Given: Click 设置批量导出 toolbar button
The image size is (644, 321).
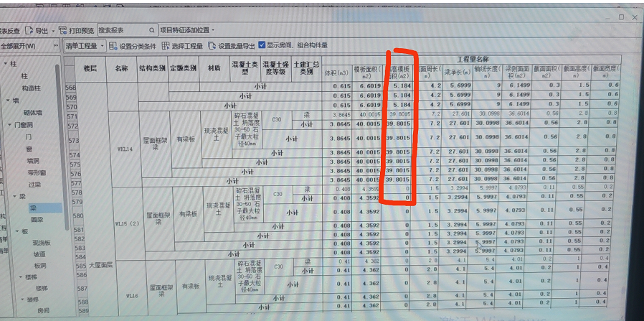Looking at the screenshot, I should coord(232,46).
